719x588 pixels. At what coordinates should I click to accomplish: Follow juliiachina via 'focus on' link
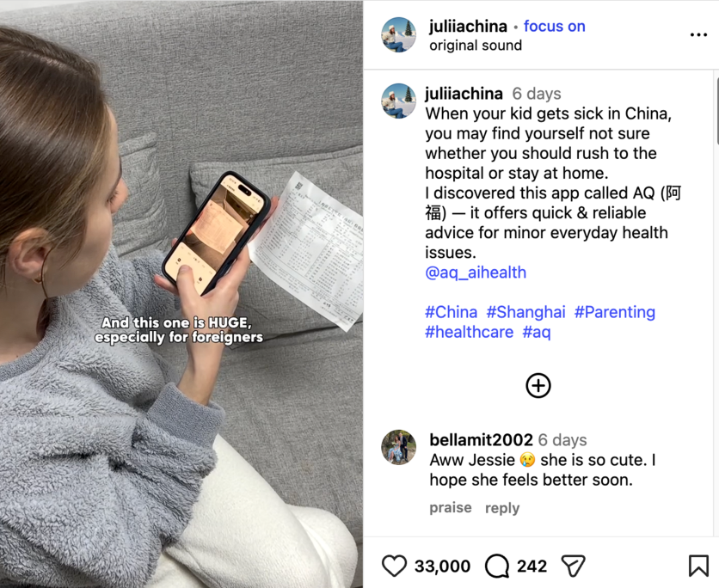[555, 26]
